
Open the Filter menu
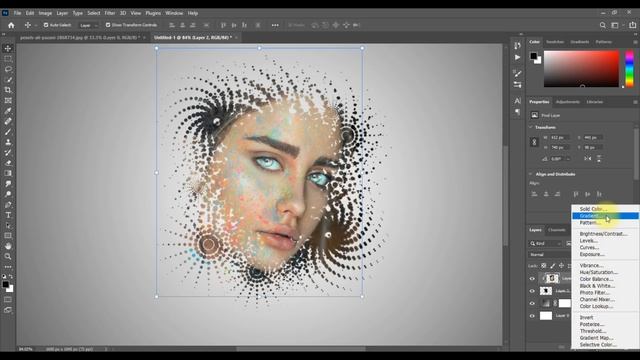pos(109,13)
